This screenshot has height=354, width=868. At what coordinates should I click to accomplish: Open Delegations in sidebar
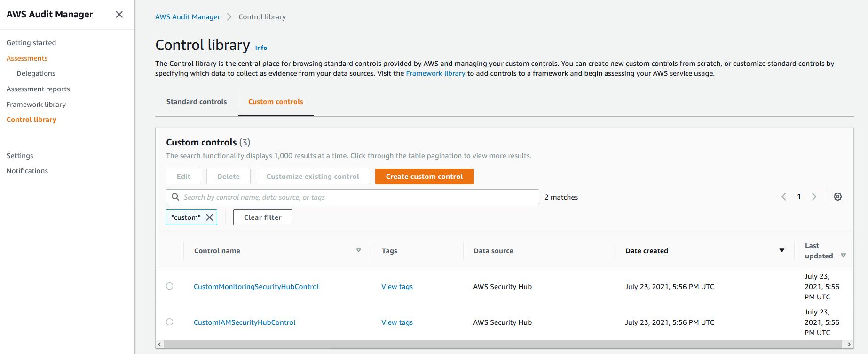pos(36,73)
